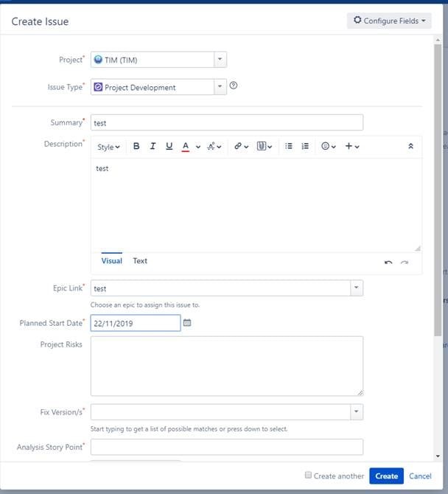The height and width of the screenshot is (494, 448).
Task: Open the plus insert-more menu
Action: click(352, 146)
